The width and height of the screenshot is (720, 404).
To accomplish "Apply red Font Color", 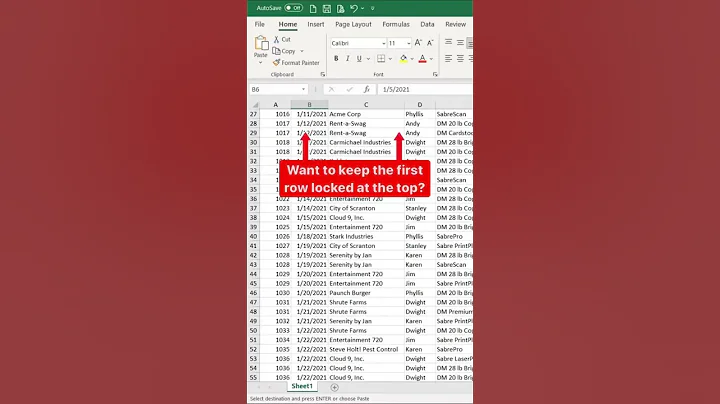I will pos(422,58).
